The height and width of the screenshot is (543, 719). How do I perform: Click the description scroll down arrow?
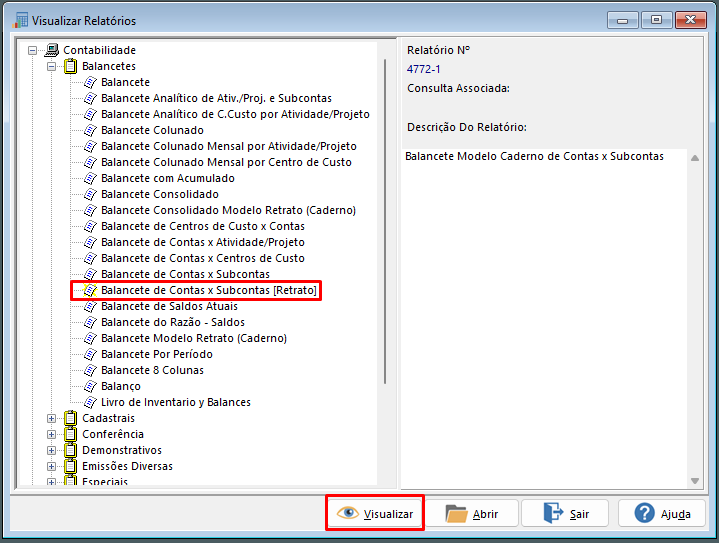(x=695, y=481)
